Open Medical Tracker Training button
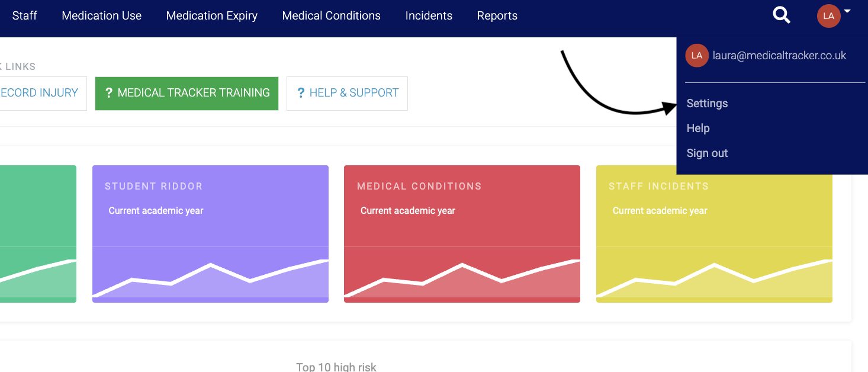 pyautogui.click(x=187, y=93)
